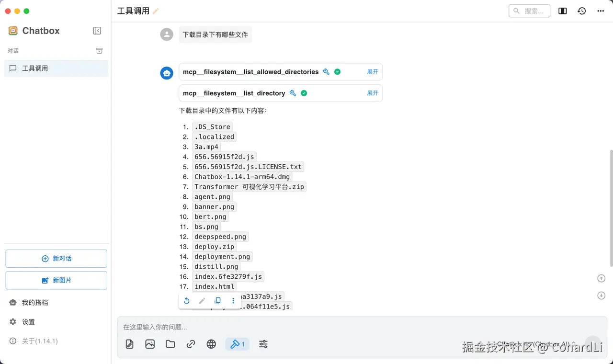Viewport: 613px width, 364px height.
Task: Click 656.56915f2d.js.LICENSE.txt entry
Action: pos(248,167)
